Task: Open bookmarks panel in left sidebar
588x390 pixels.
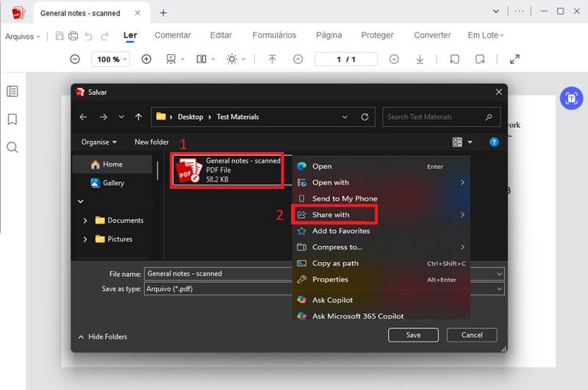Action: 12,119
